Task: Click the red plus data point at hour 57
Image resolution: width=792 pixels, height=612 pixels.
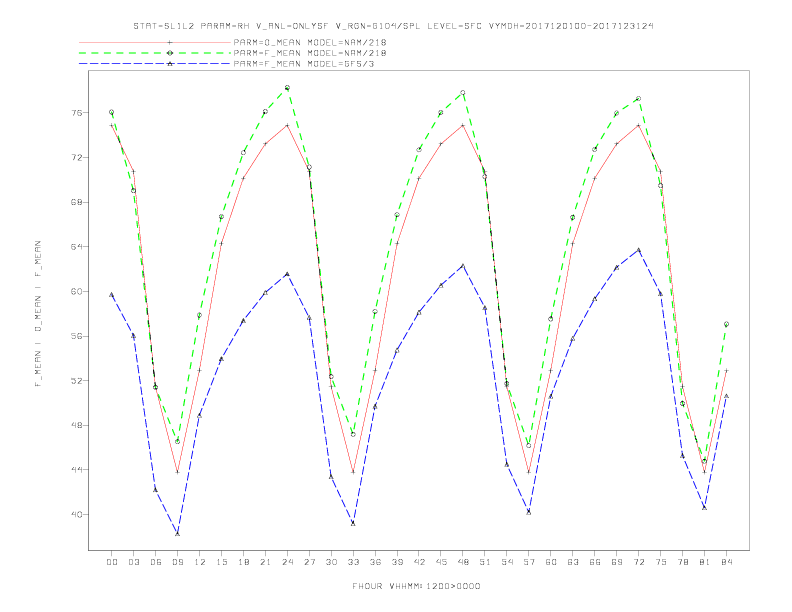Action: [529, 472]
